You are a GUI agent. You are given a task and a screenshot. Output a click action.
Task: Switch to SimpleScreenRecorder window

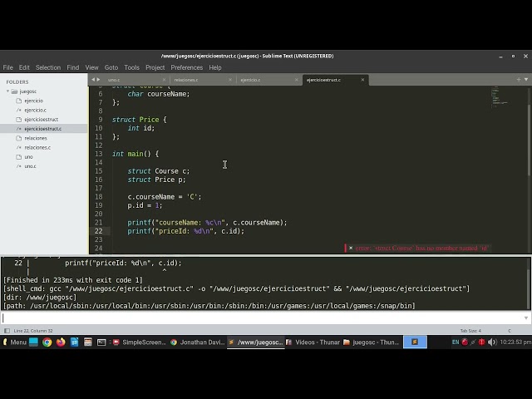[139, 342]
